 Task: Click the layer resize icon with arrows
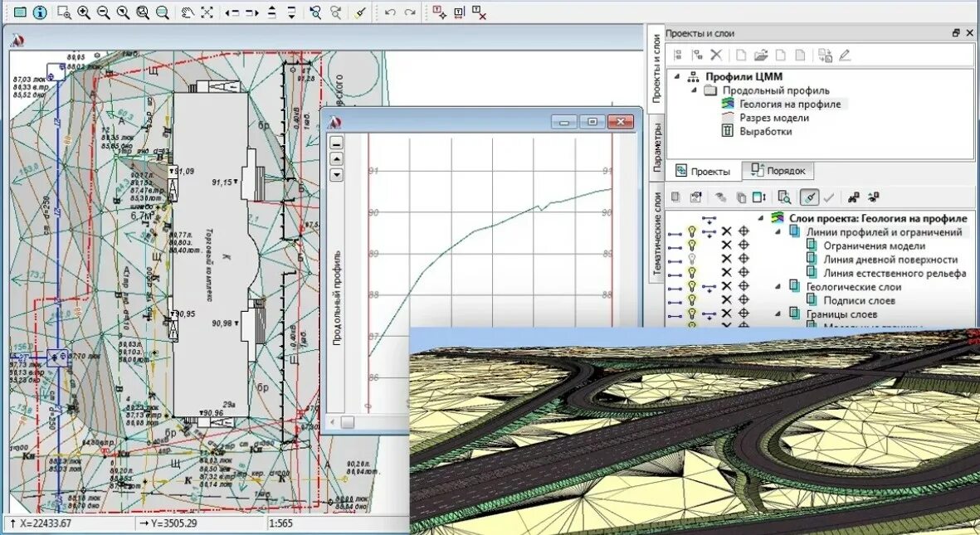click(x=759, y=197)
